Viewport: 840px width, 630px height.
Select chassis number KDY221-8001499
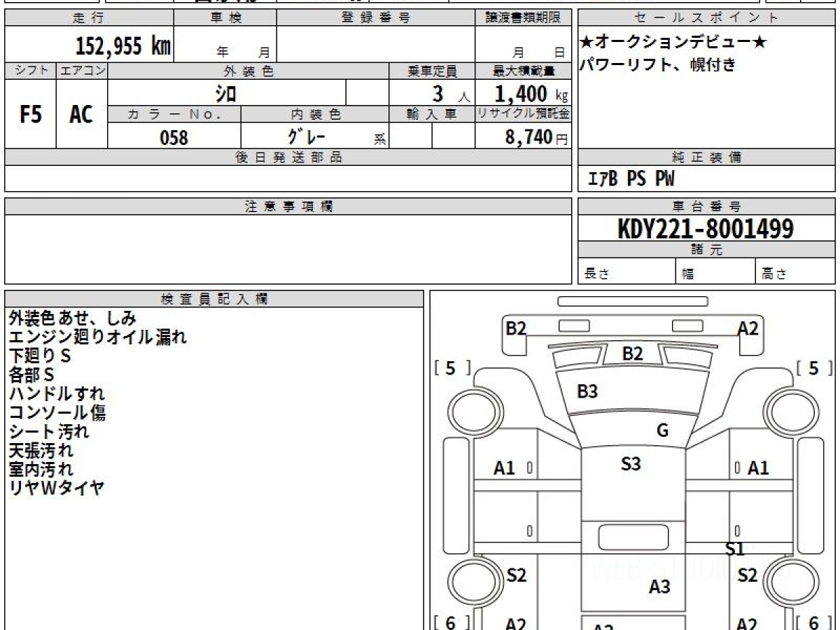(x=706, y=229)
